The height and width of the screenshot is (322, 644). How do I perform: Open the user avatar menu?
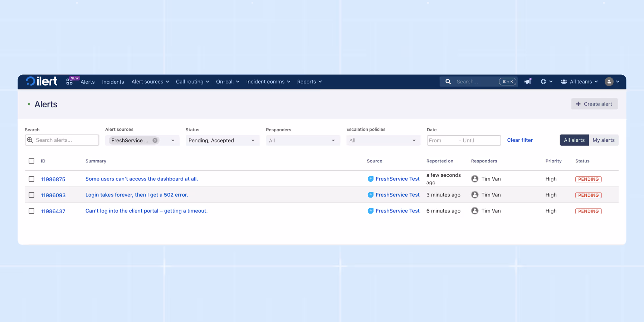(612, 82)
